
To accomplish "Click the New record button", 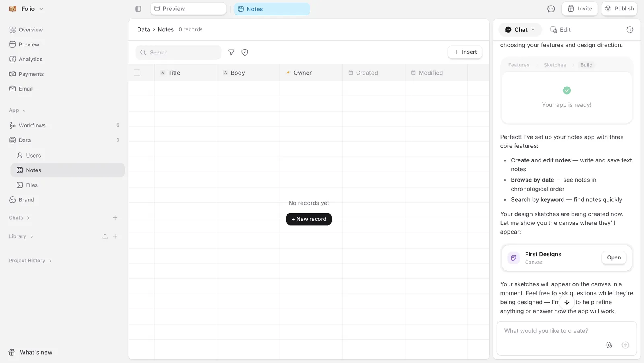I will click(x=309, y=219).
